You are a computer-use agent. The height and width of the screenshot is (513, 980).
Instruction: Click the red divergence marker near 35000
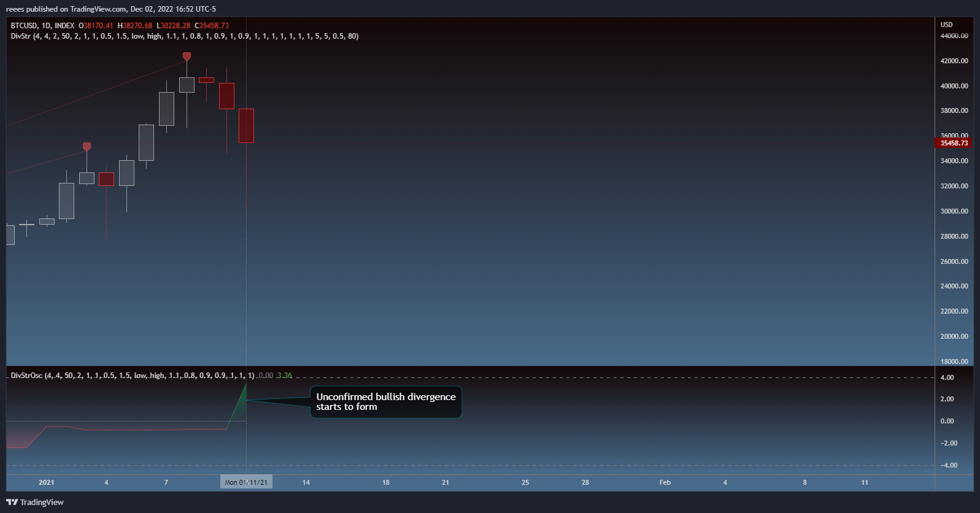[x=87, y=147]
